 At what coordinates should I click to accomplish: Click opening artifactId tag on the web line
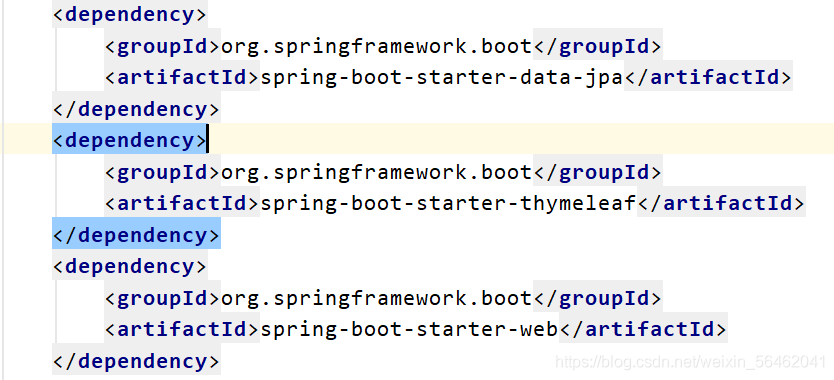182,329
